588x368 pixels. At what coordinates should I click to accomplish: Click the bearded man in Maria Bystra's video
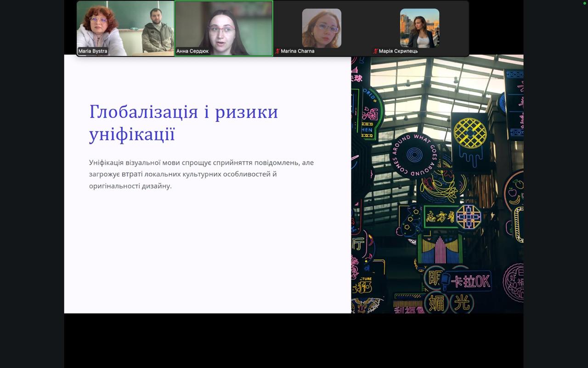point(156,32)
